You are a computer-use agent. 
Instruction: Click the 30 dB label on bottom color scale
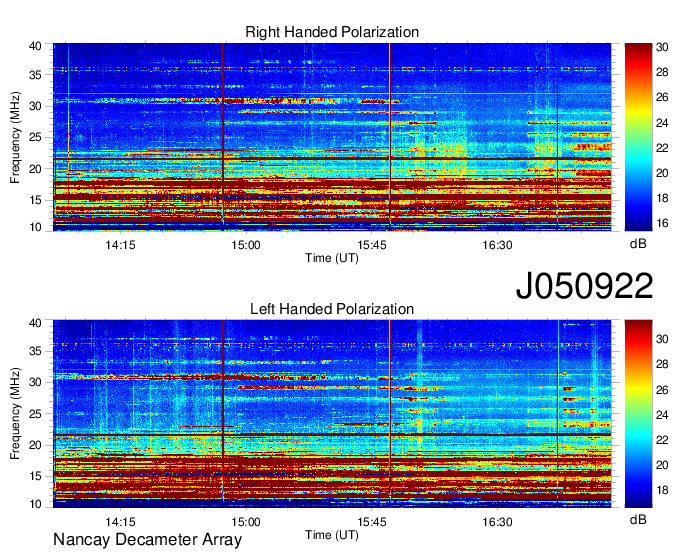coord(662,340)
